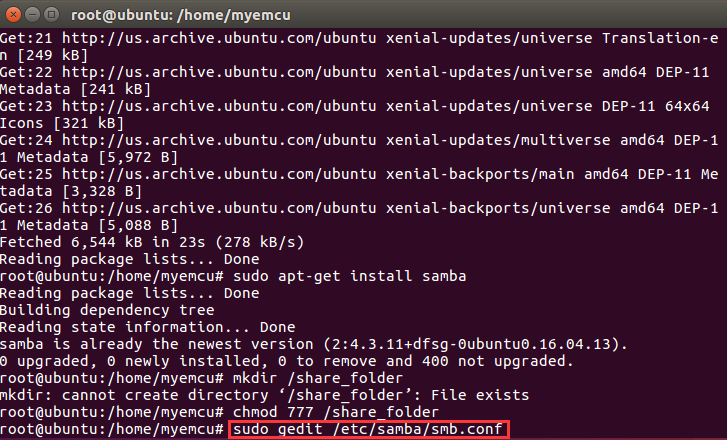This screenshot has width=727, height=440.
Task: Minimize the terminal window
Action: 32,15
